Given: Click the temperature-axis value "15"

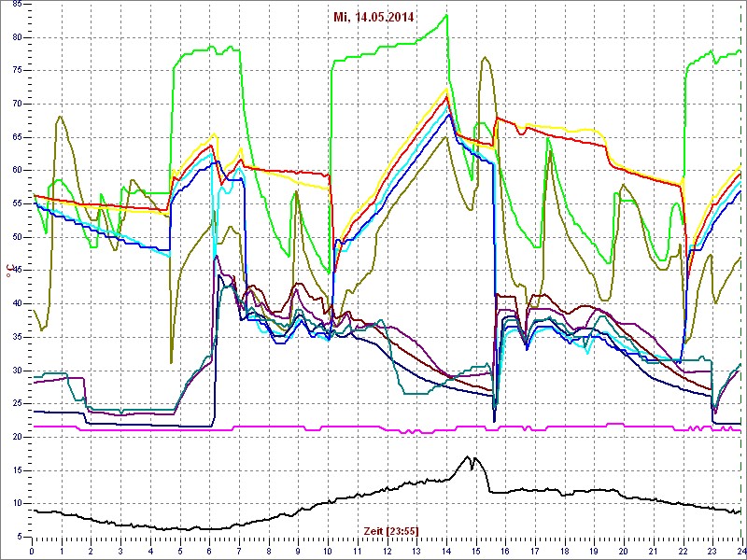Looking at the screenshot, I should pos(18,470).
